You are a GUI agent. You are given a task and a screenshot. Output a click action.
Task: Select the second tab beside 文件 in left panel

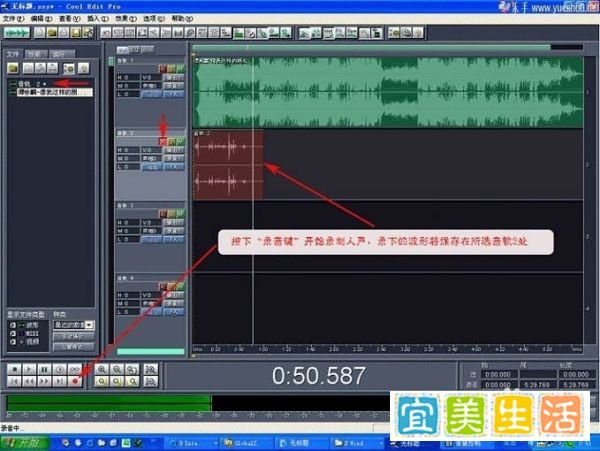37,54
